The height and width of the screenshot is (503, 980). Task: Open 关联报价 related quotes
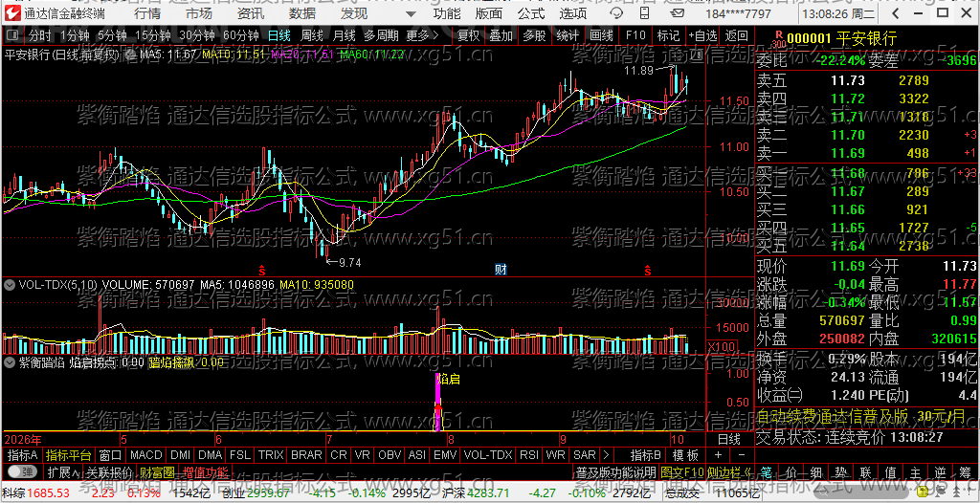[x=110, y=471]
